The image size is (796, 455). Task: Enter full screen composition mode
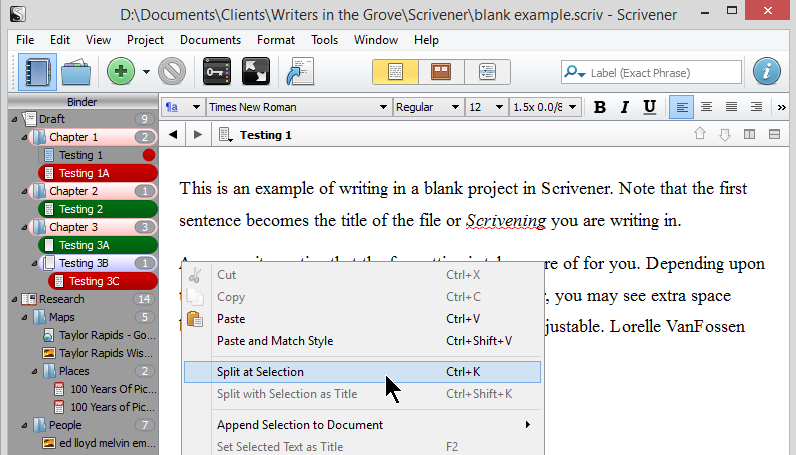pos(256,71)
